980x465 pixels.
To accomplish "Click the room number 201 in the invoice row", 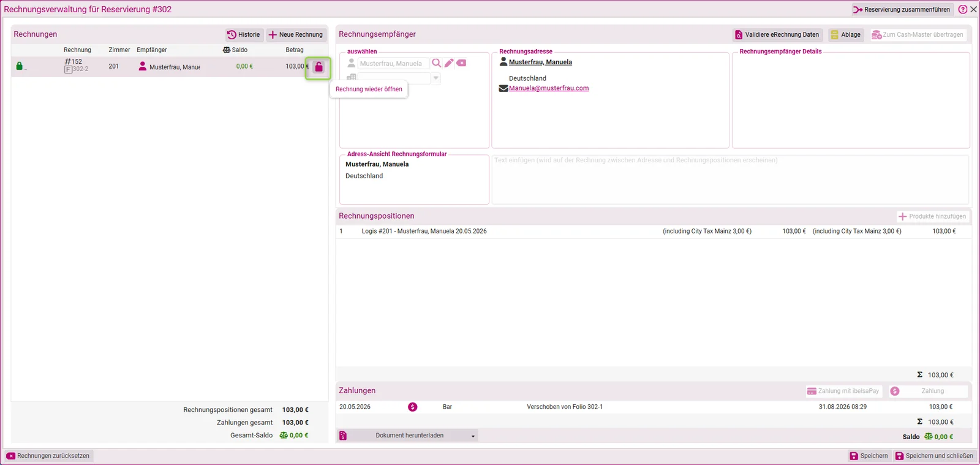I will click(114, 66).
